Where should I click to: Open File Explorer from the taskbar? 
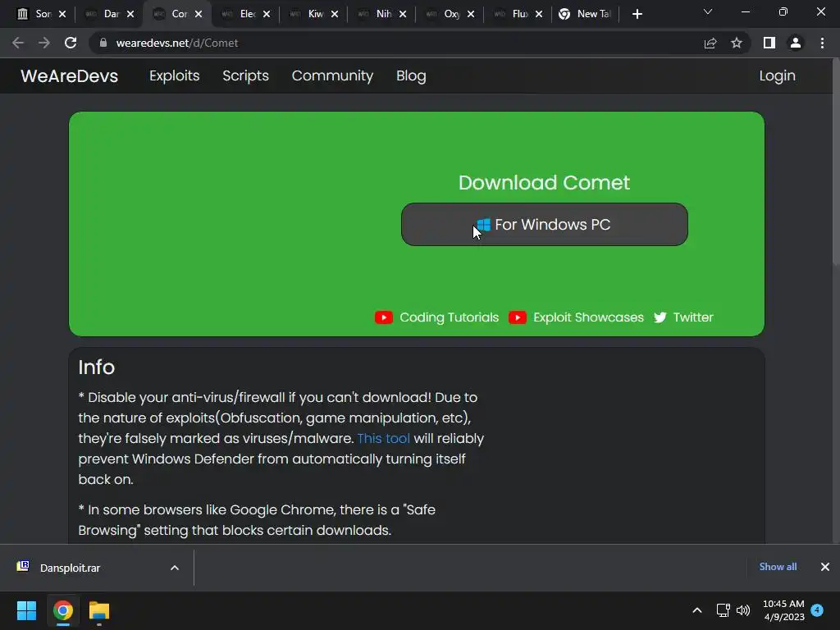pos(99,610)
